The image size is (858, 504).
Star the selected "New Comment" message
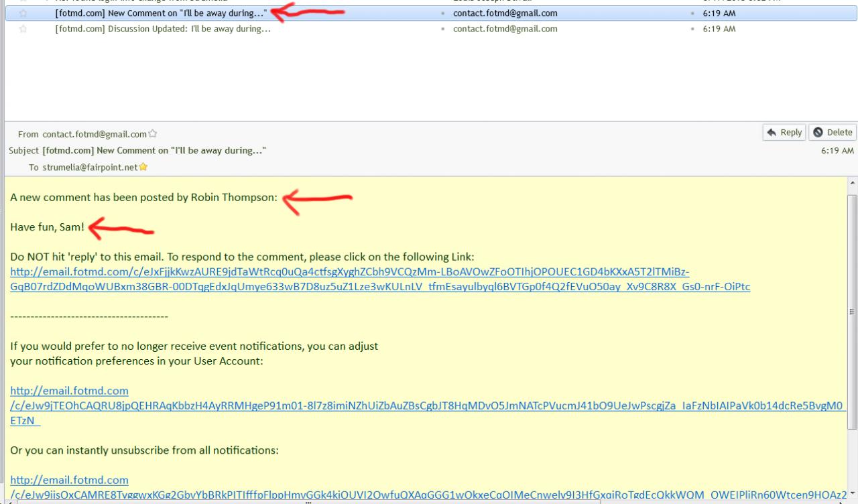23,13
